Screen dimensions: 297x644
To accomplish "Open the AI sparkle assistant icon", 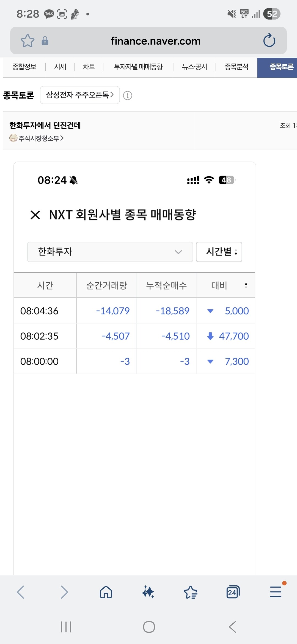I will [x=148, y=592].
